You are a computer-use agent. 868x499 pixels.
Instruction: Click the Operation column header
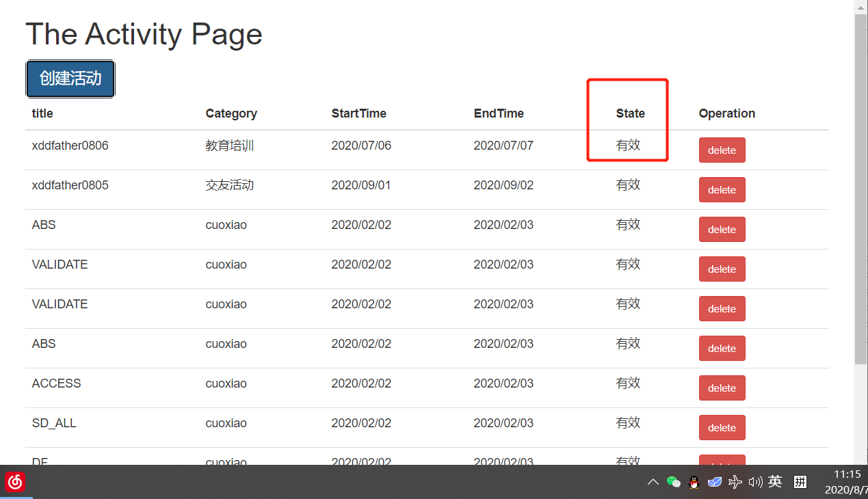tap(726, 113)
